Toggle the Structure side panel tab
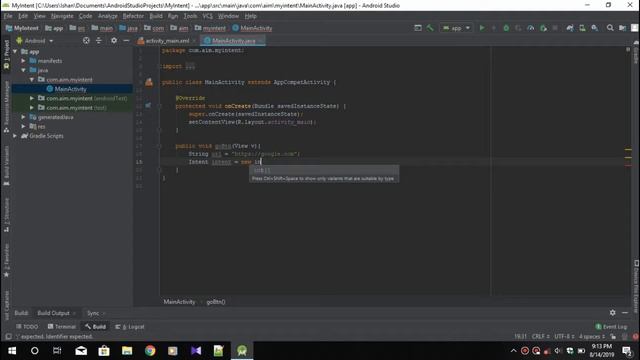Image resolution: width=640 pixels, height=360 pixels. (x=6, y=215)
